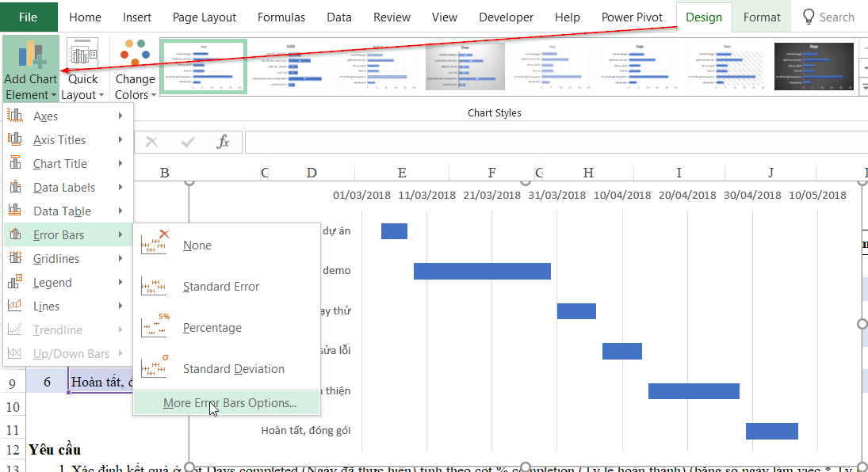Screen dimensions: 868x472
Task: Expand the Chart Title submenu arrow
Action: [x=120, y=163]
